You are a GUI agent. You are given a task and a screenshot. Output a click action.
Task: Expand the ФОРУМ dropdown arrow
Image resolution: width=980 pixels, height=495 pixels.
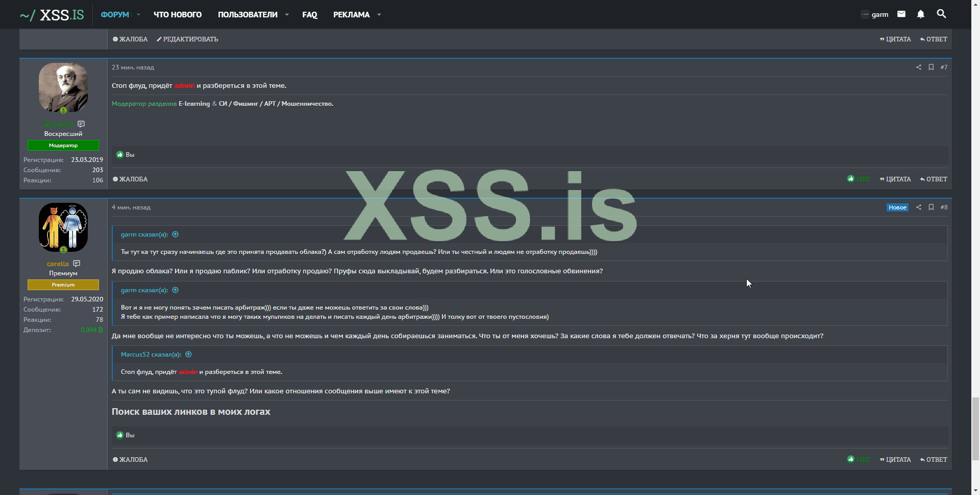point(138,15)
